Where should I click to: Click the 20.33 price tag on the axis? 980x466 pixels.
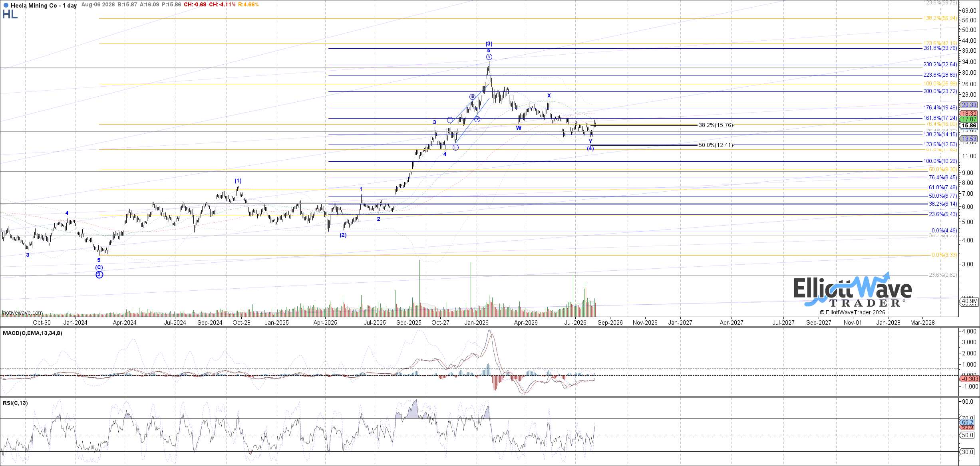click(969, 105)
